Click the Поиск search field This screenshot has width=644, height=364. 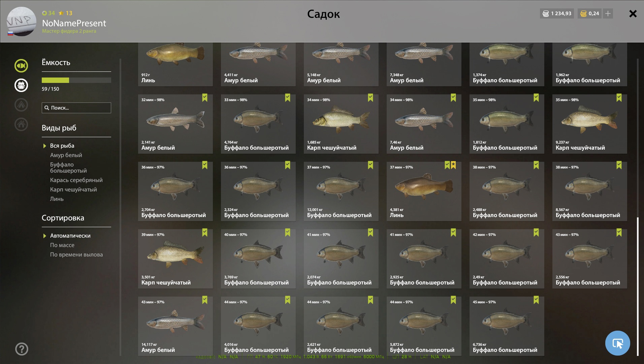(76, 108)
